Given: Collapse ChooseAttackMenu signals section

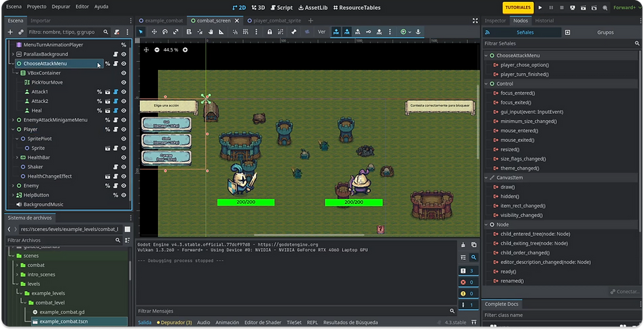Looking at the screenshot, I should [x=486, y=56].
